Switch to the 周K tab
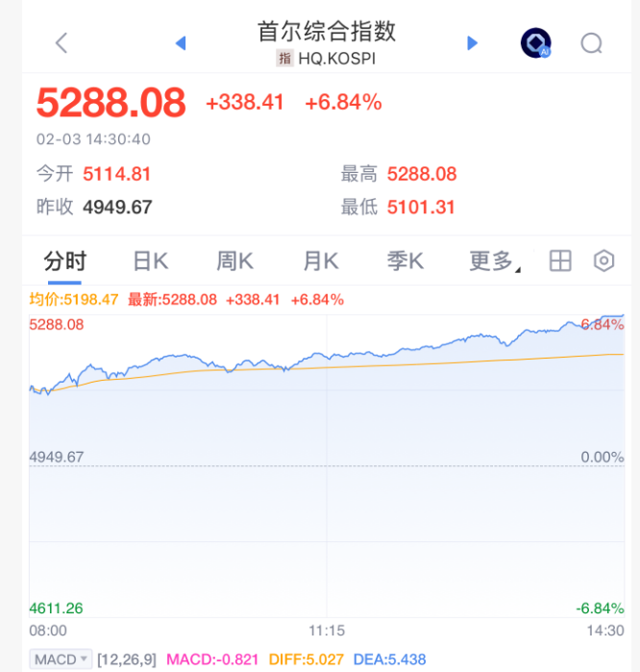Screen dimensions: 640x672 [x=234, y=261]
